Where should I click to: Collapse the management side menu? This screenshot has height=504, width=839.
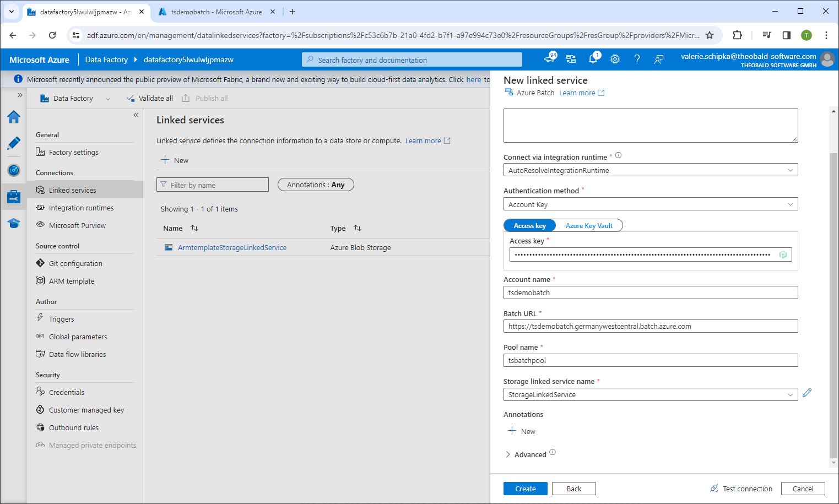136,115
